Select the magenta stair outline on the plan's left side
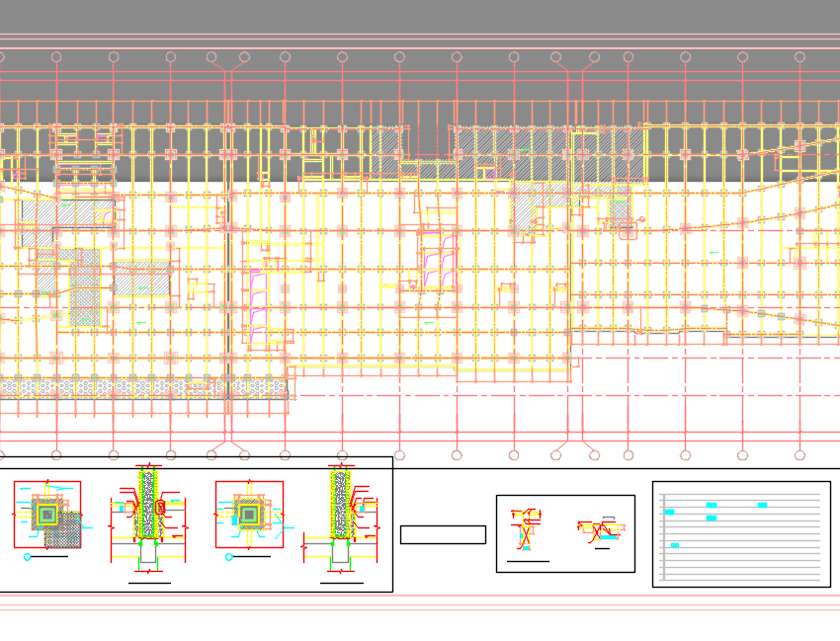The height and width of the screenshot is (641, 840). [259, 306]
